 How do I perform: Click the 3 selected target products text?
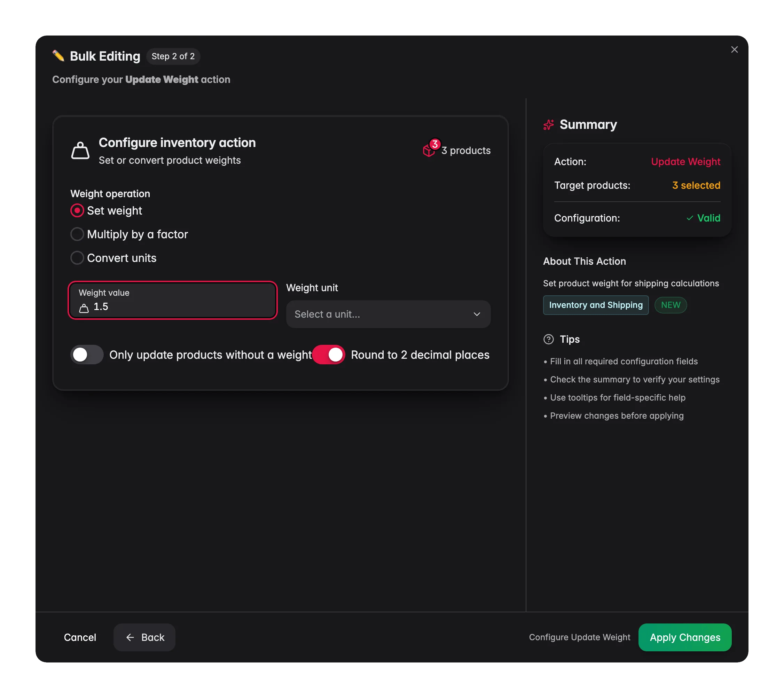(696, 185)
